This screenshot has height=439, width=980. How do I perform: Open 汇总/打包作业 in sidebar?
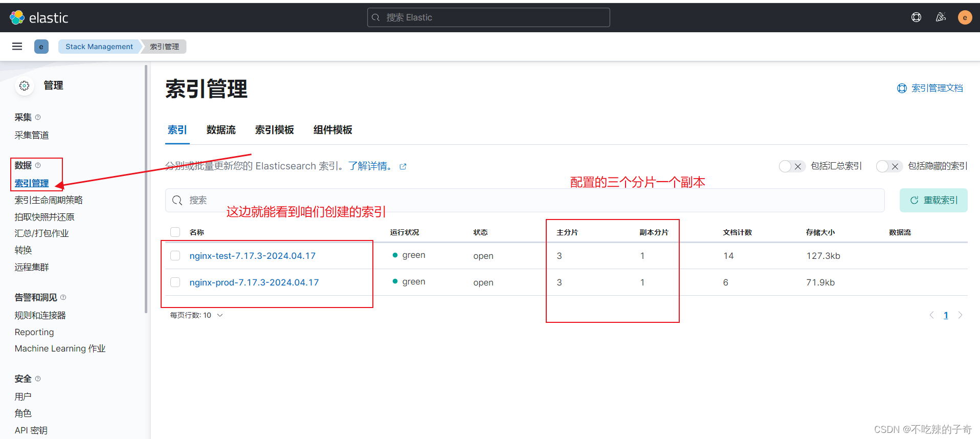click(x=41, y=233)
